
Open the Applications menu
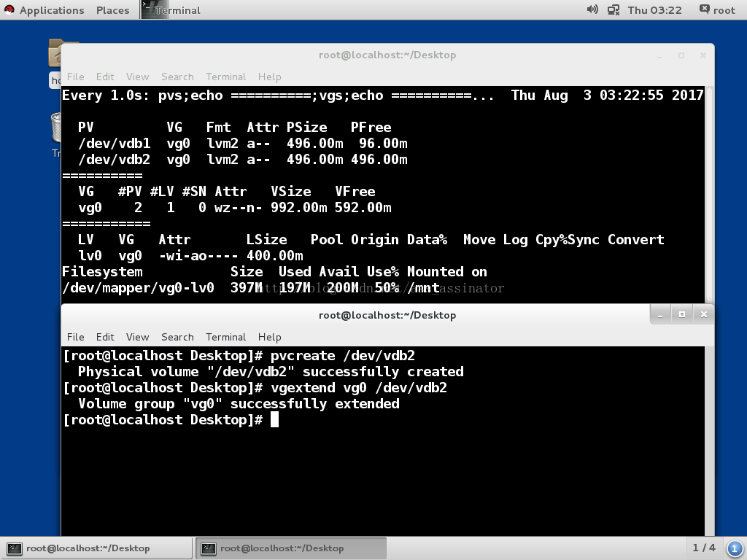52,10
